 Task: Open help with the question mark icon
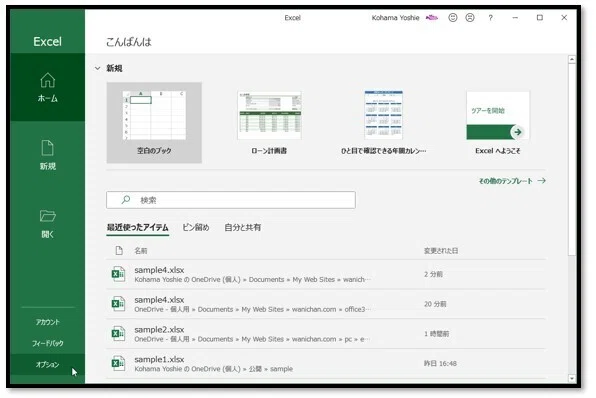click(x=490, y=17)
